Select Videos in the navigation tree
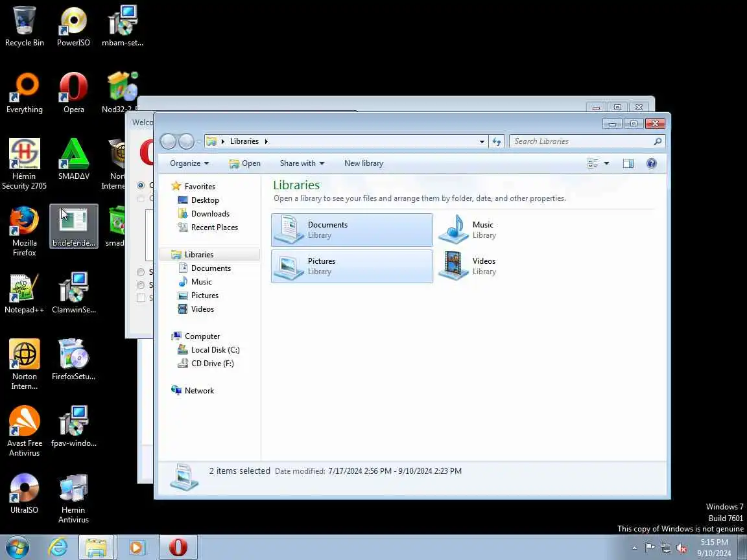 202,309
